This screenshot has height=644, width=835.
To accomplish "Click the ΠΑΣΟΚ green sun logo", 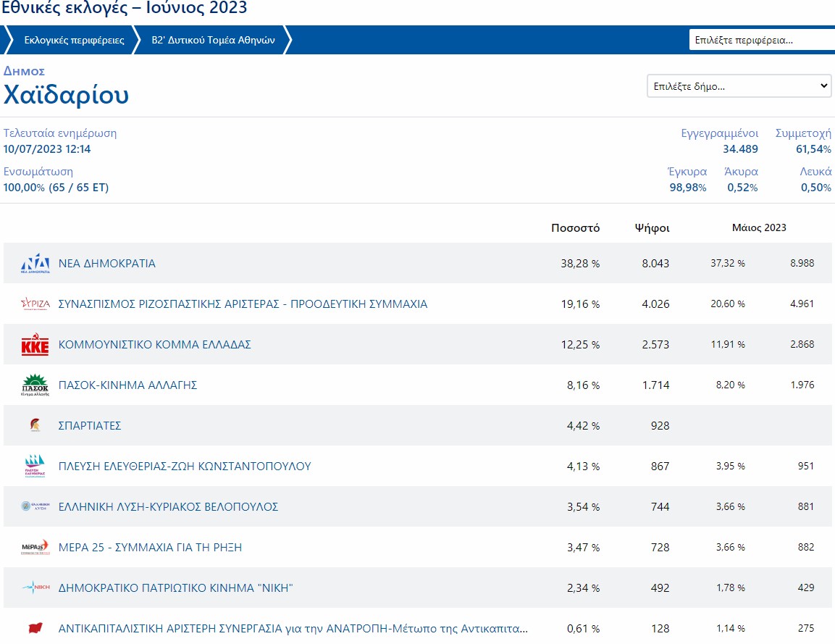I will (35, 385).
